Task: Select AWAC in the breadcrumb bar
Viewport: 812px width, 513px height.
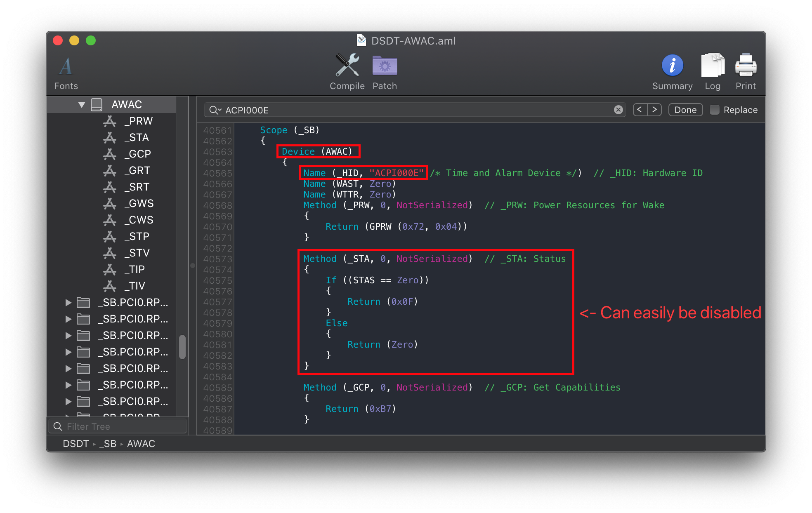Action: pos(141,443)
